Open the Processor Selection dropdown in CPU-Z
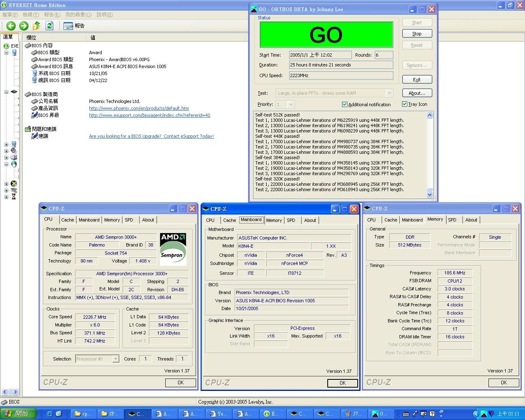525x420 pixels. tap(116, 359)
